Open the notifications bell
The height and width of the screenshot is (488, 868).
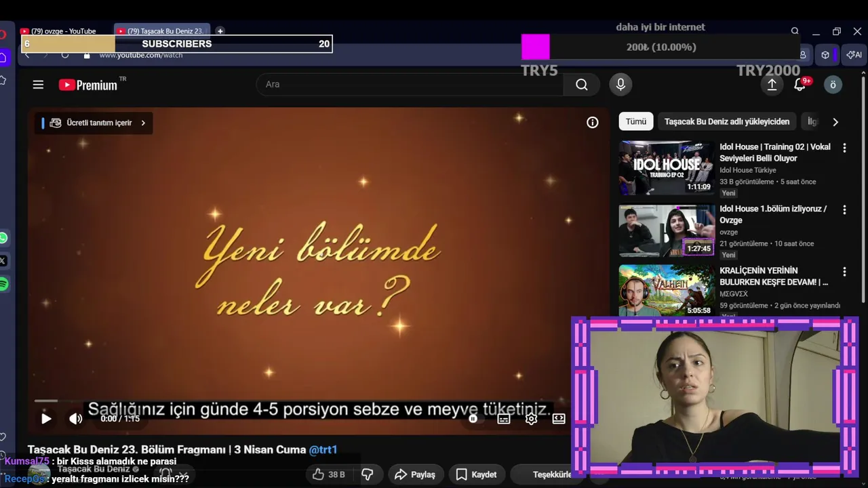[800, 84]
